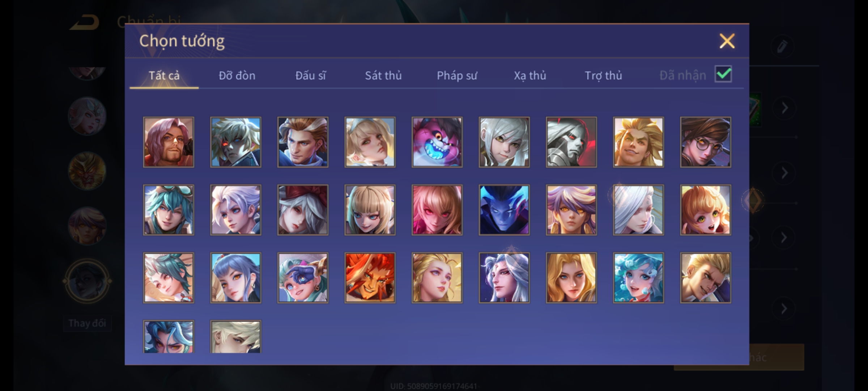Select the silver armored red-eyed hero
The height and width of the screenshot is (391, 868).
[x=571, y=142]
